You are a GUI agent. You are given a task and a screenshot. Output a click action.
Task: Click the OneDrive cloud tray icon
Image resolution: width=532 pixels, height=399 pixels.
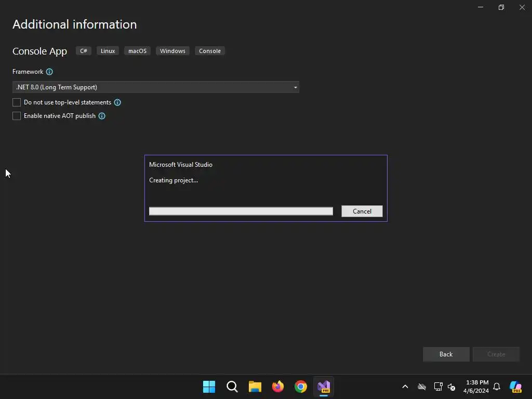tap(422, 387)
